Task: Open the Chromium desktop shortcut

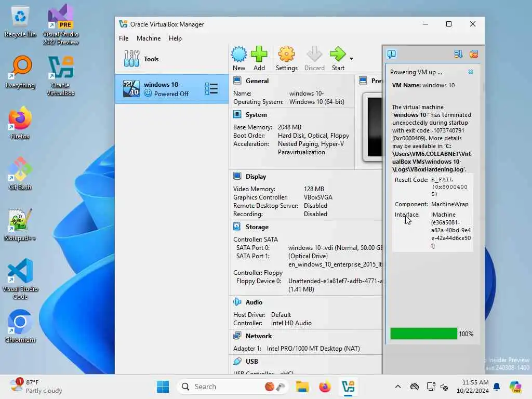Action: 20,326
